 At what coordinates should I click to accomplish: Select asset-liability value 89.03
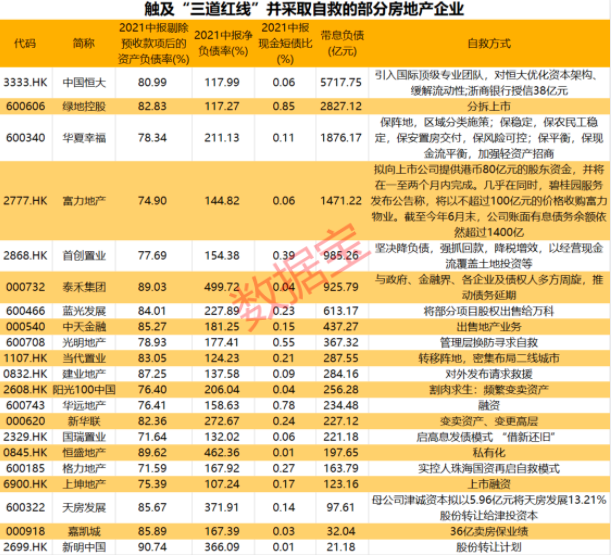(x=152, y=287)
